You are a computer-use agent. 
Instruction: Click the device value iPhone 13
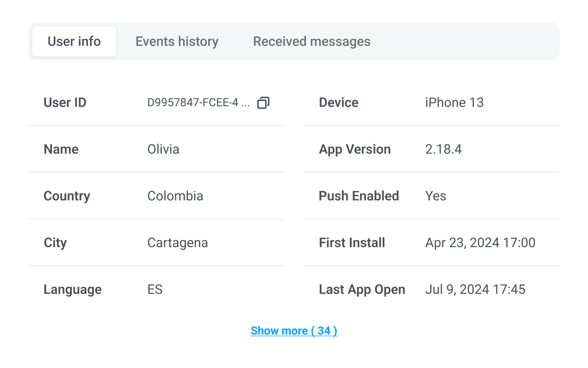pyautogui.click(x=454, y=103)
